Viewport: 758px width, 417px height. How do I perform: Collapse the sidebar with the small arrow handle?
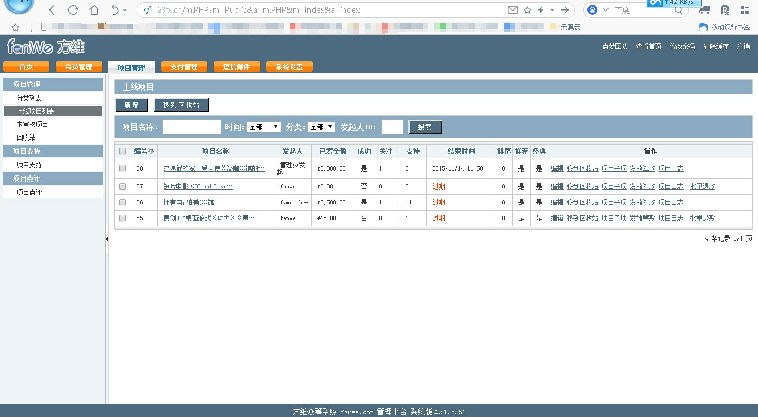107,239
